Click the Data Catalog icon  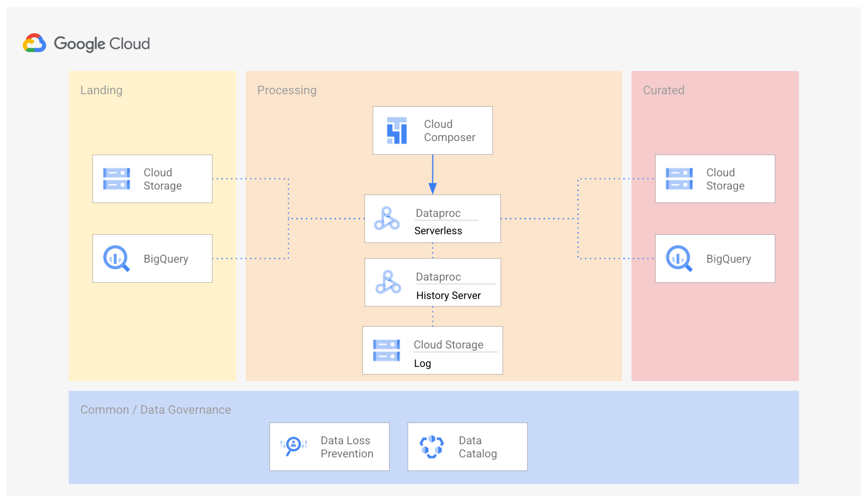(x=431, y=446)
